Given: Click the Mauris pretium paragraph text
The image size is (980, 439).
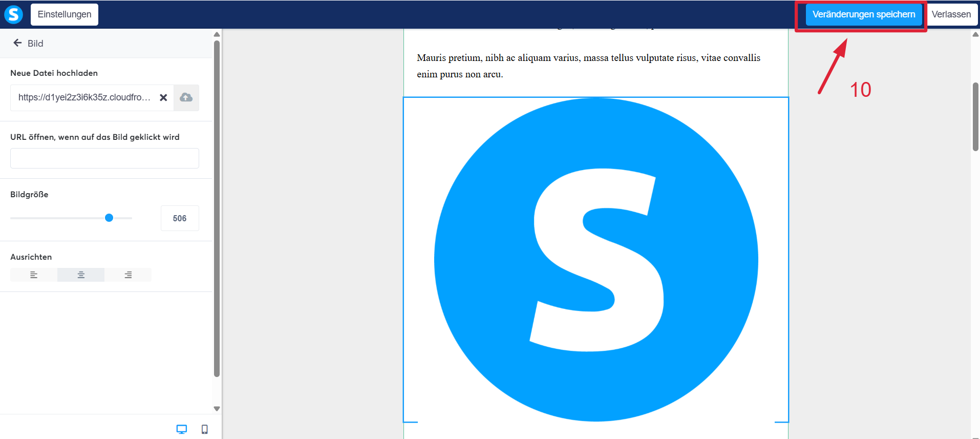Looking at the screenshot, I should pos(588,66).
